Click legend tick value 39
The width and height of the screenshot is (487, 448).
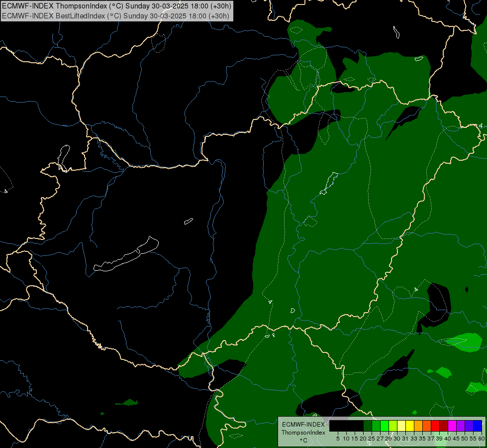[x=439, y=439]
